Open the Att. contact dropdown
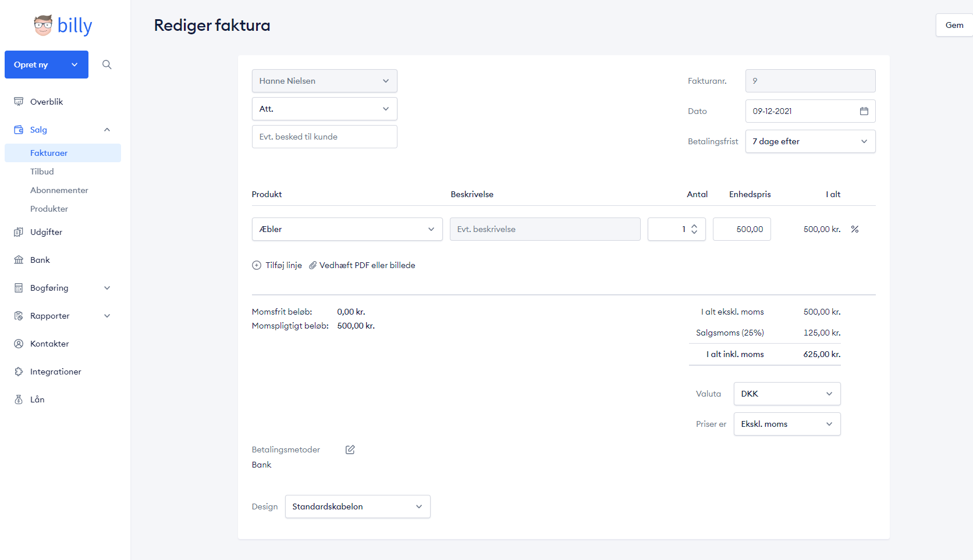The width and height of the screenshot is (973, 560). click(325, 109)
